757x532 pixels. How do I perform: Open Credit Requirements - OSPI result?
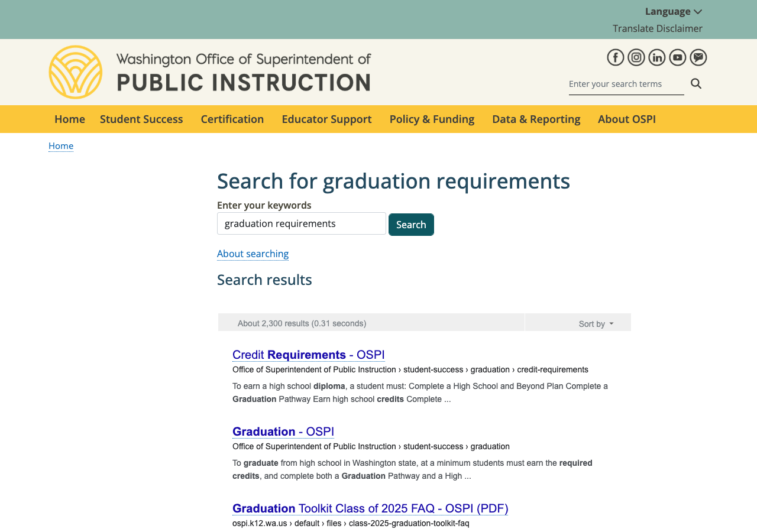(308, 355)
